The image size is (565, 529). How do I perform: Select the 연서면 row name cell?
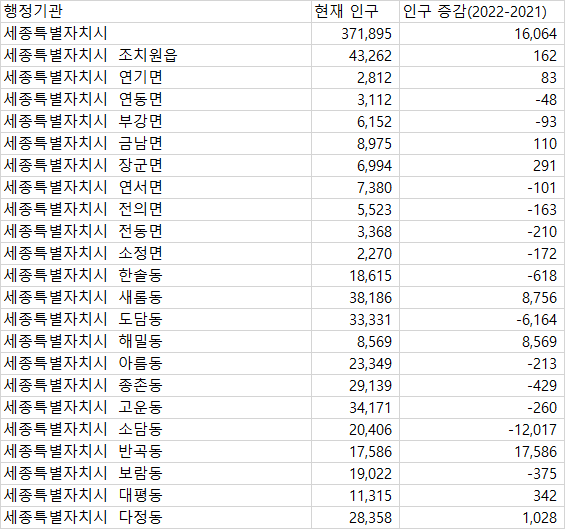156,188
